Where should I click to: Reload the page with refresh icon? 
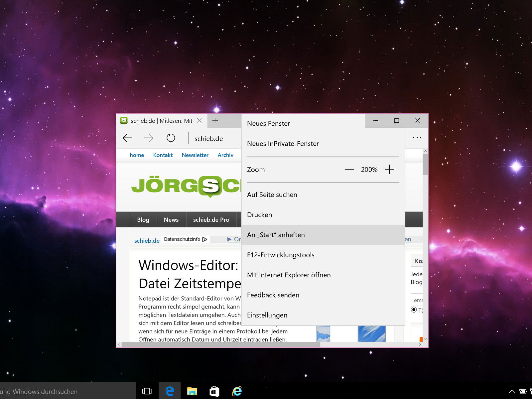point(171,138)
